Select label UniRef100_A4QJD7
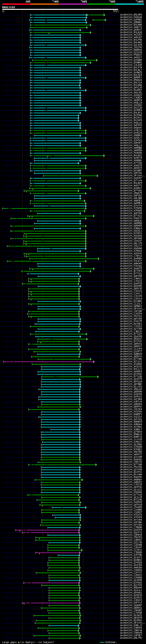 131,37
